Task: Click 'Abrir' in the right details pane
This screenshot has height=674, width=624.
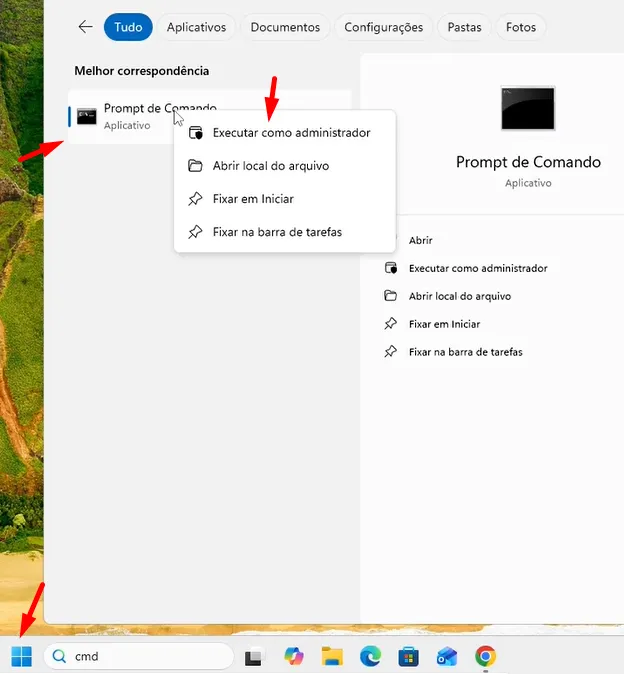Action: point(420,240)
